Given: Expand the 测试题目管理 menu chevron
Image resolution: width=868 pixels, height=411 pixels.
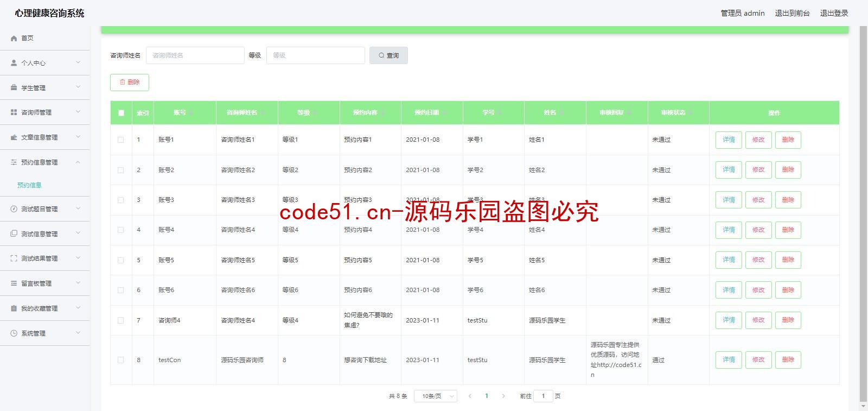Looking at the screenshot, I should pos(78,208).
